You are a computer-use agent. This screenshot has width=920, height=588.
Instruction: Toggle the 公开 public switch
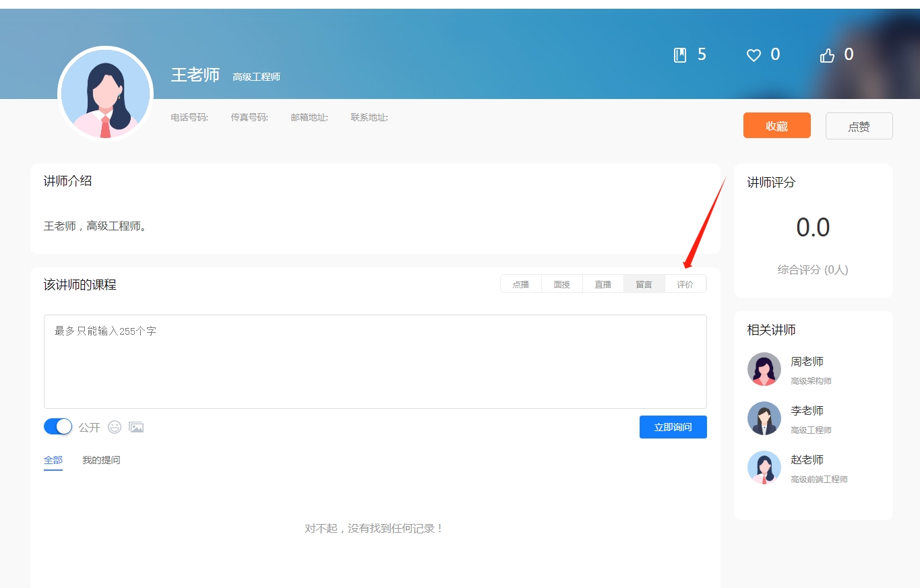point(58,426)
